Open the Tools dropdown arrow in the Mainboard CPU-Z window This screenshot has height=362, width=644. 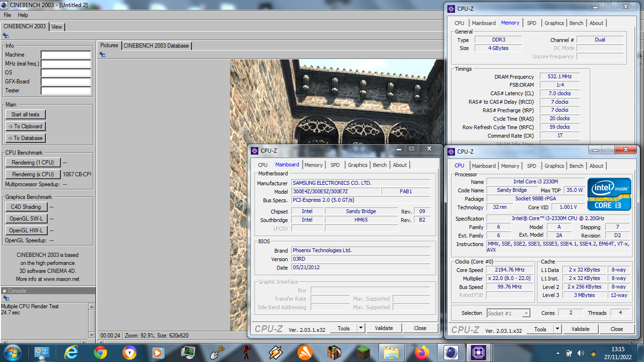(x=361, y=328)
